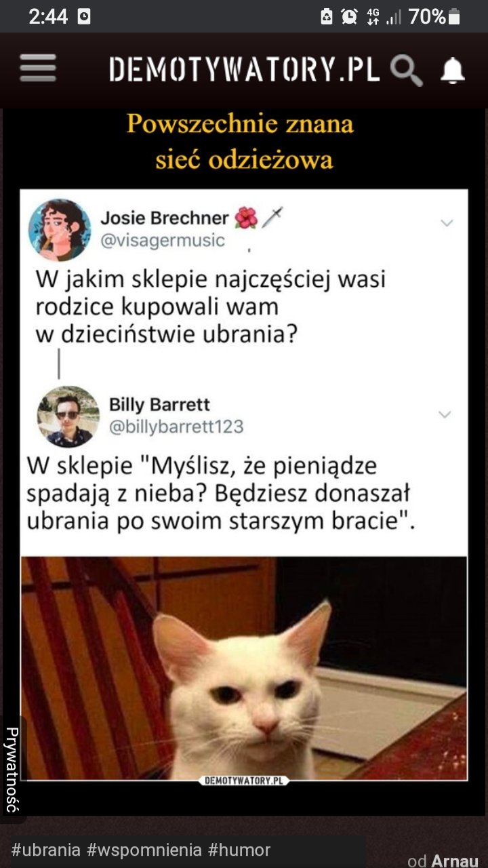Tap the search magnifier icon
The image size is (488, 868).
407,71
